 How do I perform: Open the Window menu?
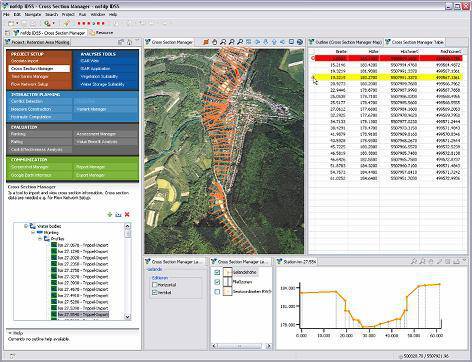point(98,15)
